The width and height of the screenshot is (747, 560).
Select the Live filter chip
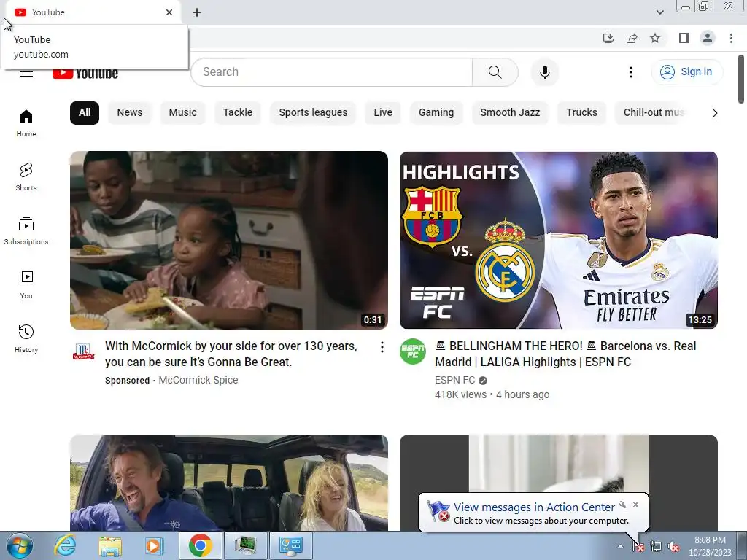pos(382,112)
